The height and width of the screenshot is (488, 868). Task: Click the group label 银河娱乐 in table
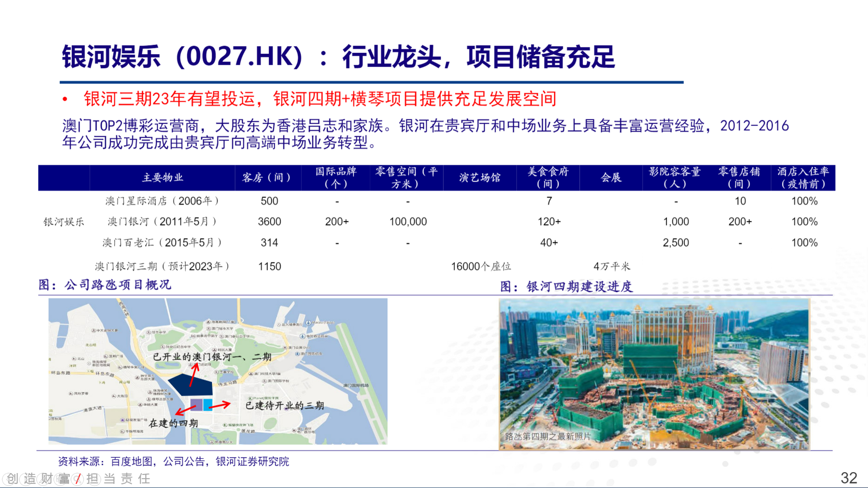pyautogui.click(x=64, y=222)
